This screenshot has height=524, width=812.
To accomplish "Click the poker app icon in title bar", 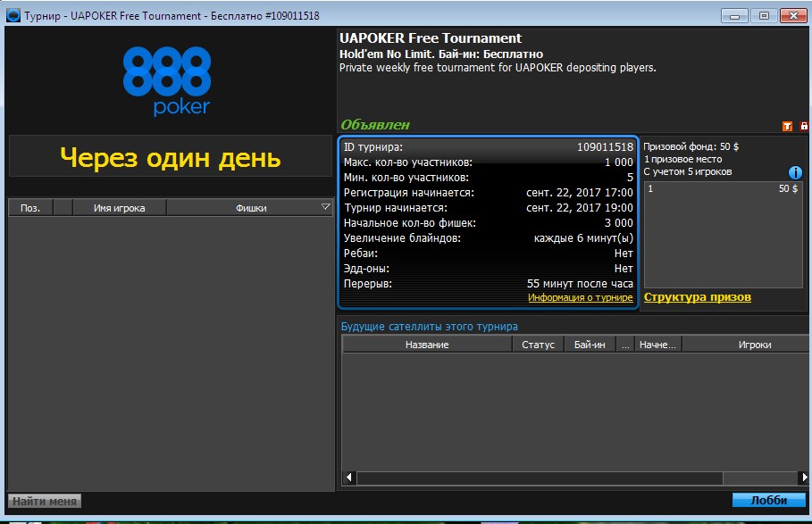I will tap(13, 15).
